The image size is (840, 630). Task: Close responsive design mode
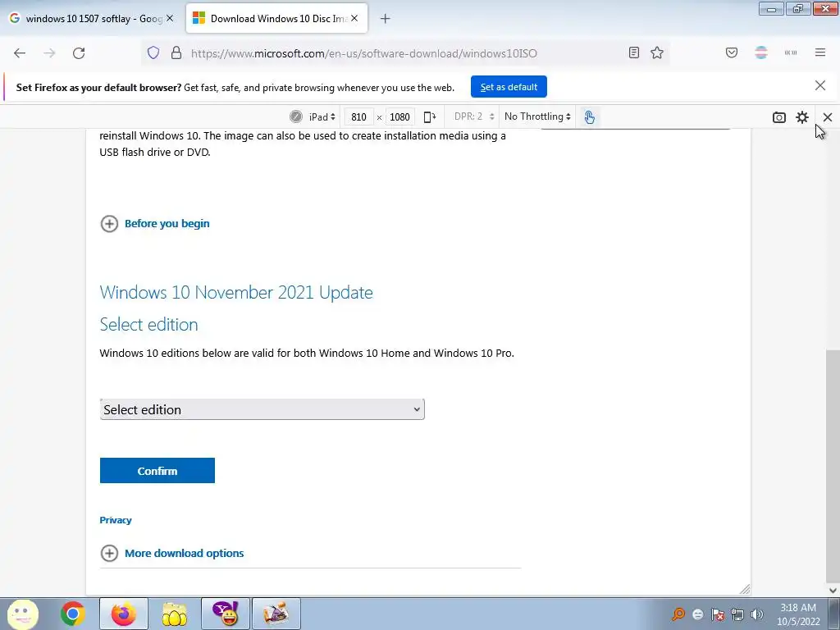tap(828, 117)
